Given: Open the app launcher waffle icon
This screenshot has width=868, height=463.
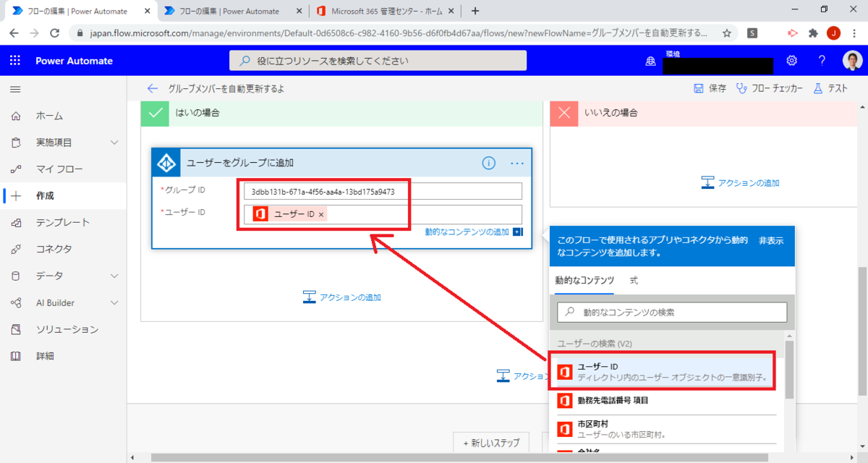Looking at the screenshot, I should coord(15,61).
